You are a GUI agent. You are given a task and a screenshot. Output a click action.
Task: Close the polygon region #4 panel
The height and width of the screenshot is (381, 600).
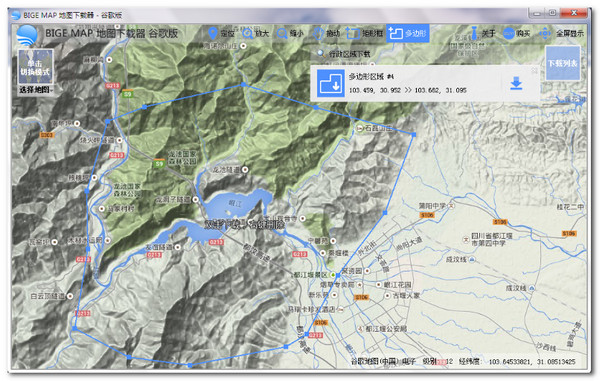tap(534, 70)
